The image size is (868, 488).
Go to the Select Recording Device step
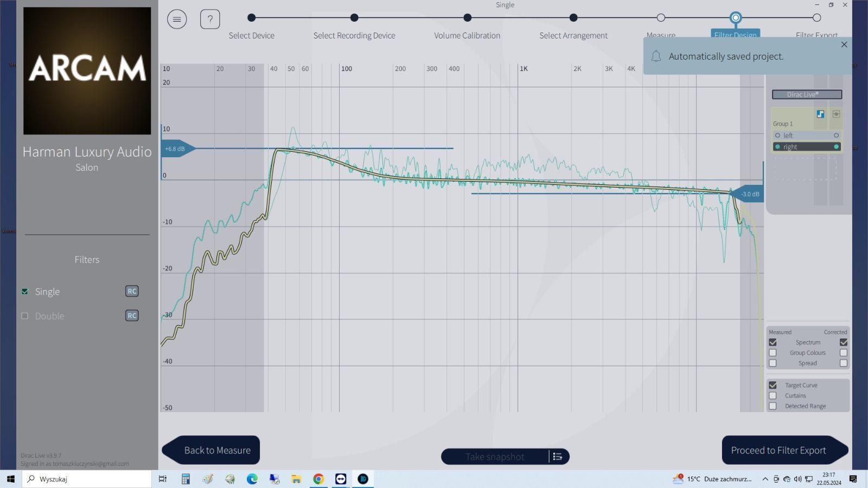(x=354, y=18)
